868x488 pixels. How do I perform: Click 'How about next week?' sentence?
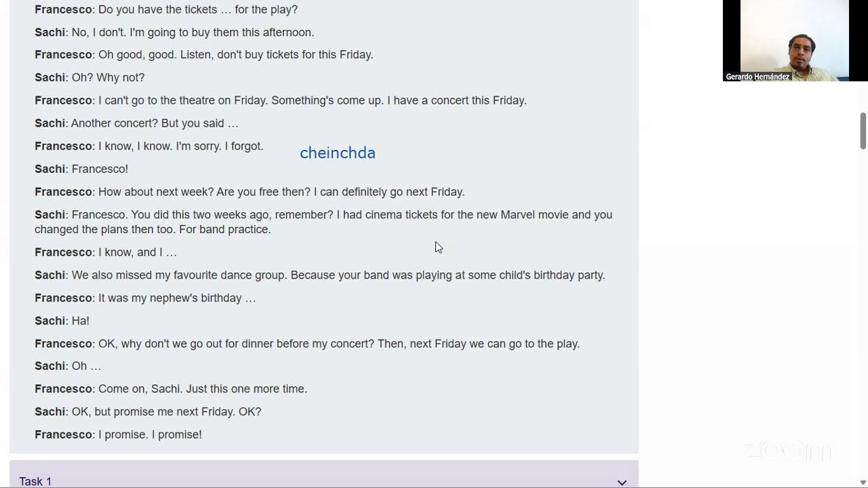(x=156, y=192)
